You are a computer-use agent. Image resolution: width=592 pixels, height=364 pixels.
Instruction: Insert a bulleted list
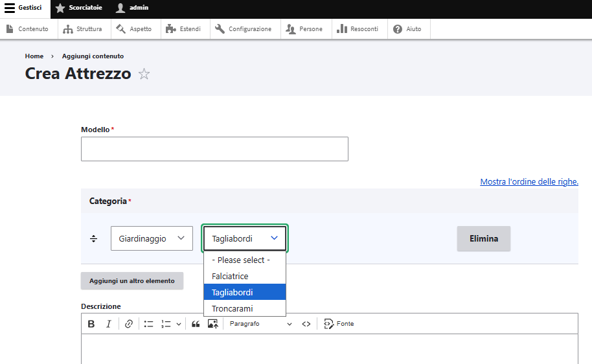148,324
